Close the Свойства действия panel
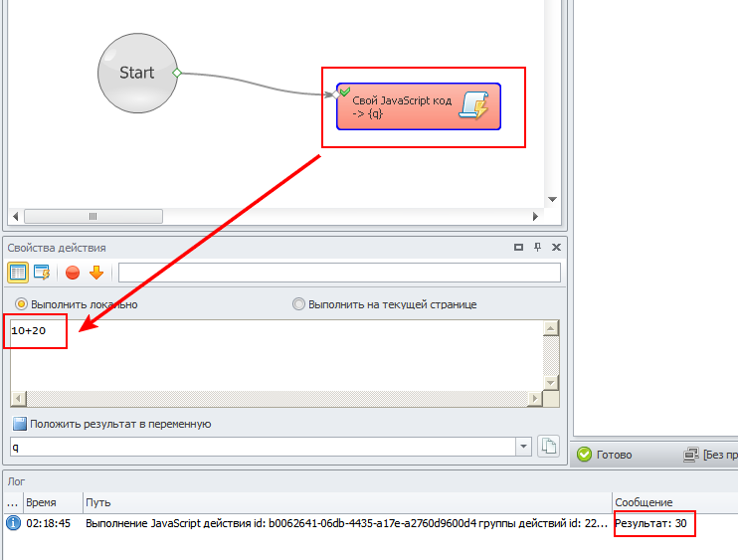This screenshot has height=560, width=738. (556, 247)
